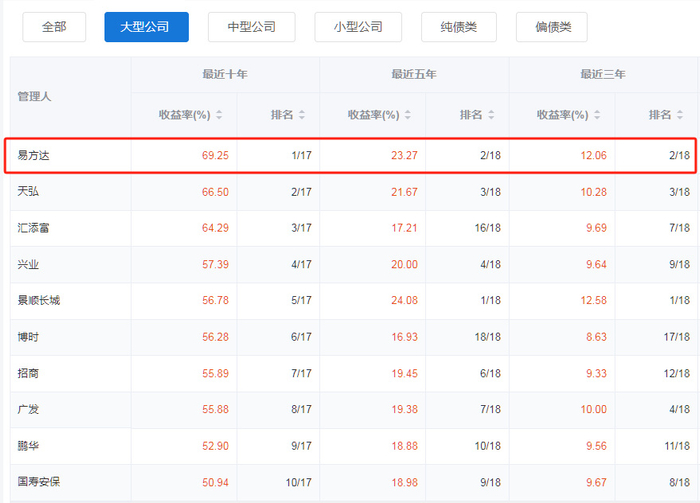Viewport: 700px width, 503px height.
Task: Sort by 最近三年 收益率(%) arrows
Action: pos(597,115)
